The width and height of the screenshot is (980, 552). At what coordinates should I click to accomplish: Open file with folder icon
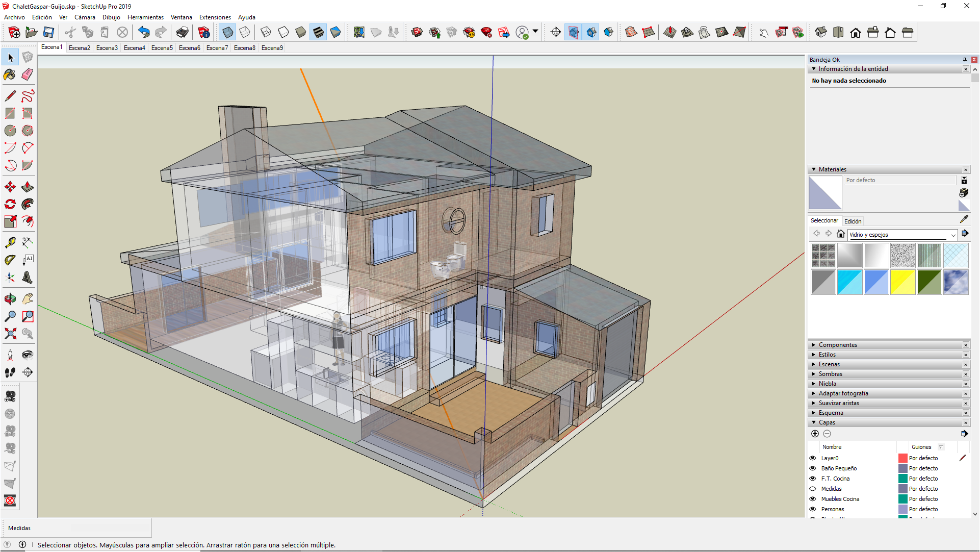pyautogui.click(x=32, y=33)
